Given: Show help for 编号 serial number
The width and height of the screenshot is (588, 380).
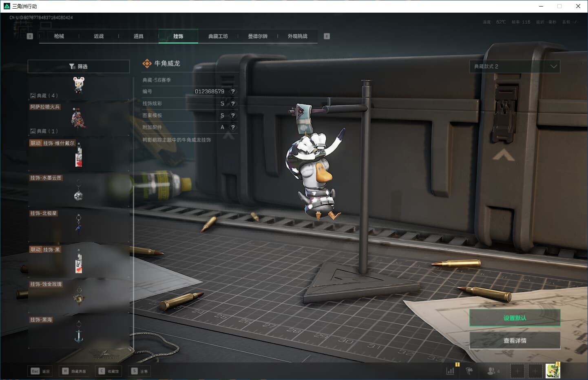Looking at the screenshot, I should [x=233, y=92].
